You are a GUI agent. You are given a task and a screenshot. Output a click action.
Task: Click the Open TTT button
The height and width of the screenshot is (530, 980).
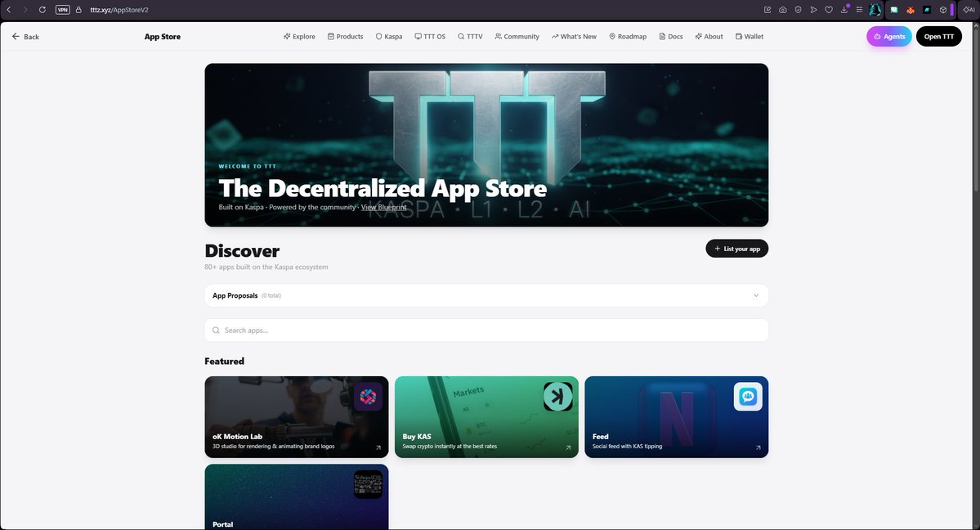[x=939, y=37]
